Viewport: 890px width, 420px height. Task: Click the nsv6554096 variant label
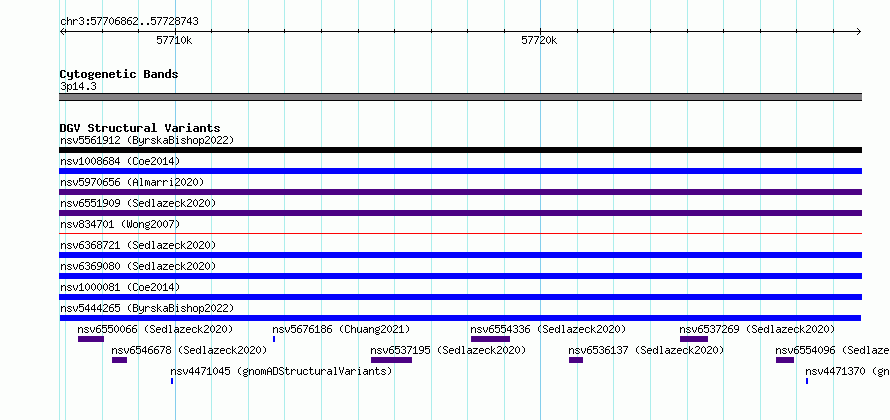832,350
